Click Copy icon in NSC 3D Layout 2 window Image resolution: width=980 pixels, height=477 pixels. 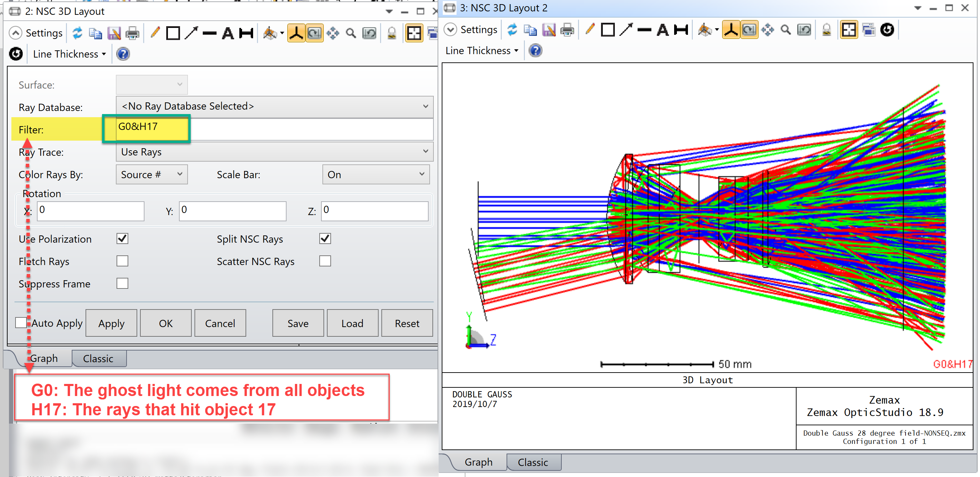pos(530,30)
